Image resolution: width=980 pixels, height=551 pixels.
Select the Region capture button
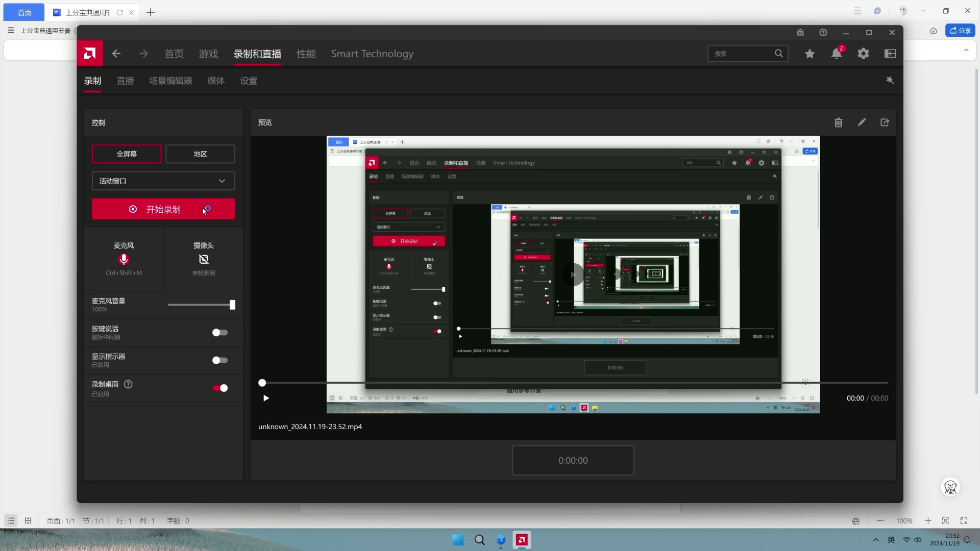click(x=200, y=154)
